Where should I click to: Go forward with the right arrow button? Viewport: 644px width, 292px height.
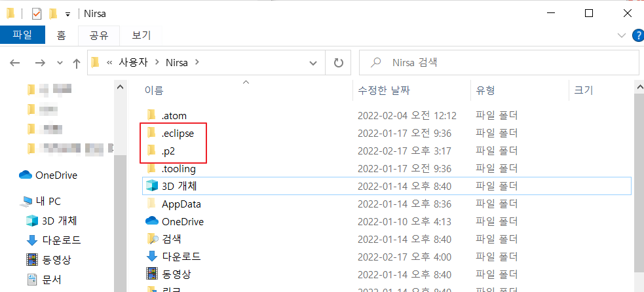tap(40, 63)
